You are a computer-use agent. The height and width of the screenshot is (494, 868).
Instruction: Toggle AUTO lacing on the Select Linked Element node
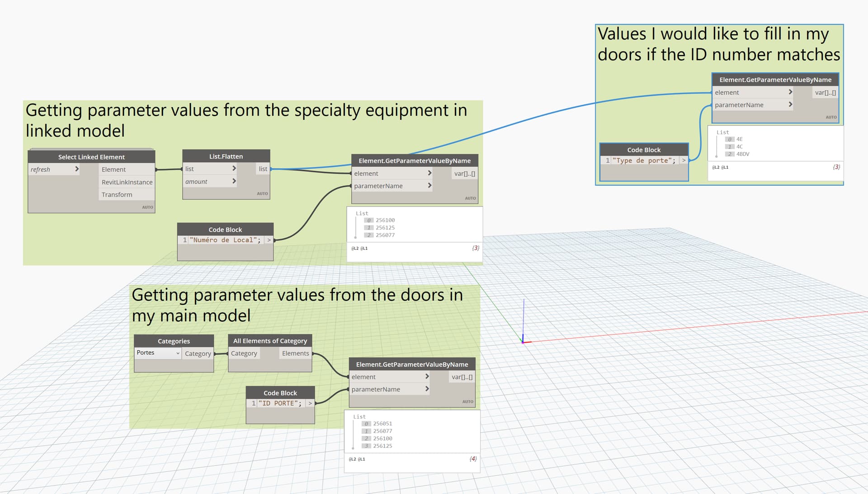[148, 207]
